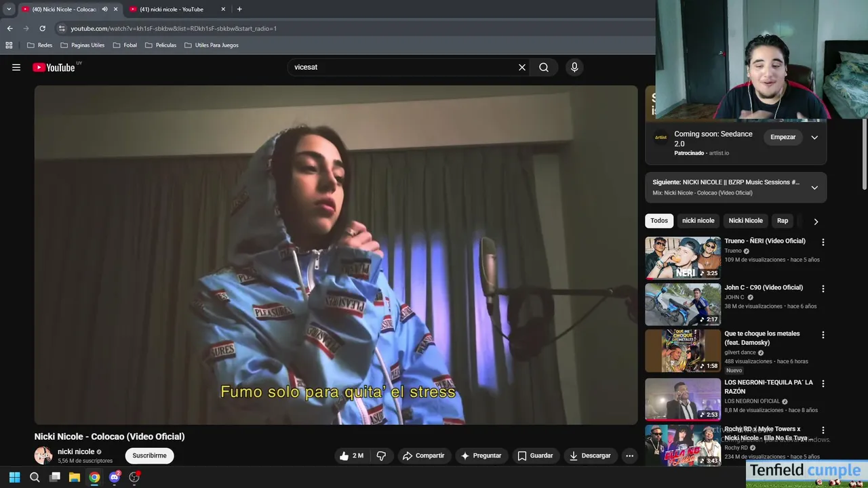Screen dimensions: 868x488
Task: Open the Redes bookmarks folder
Action: 39,45
